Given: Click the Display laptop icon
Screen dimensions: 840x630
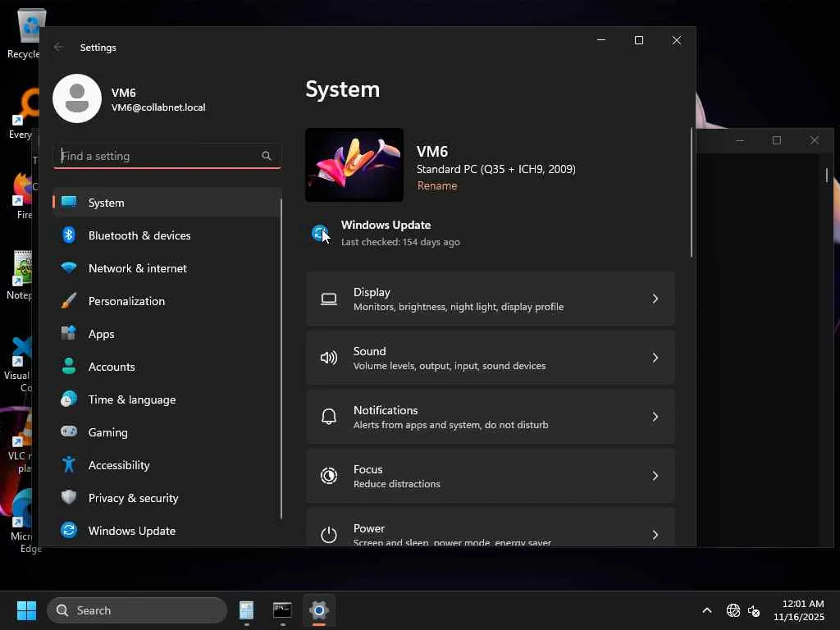Looking at the screenshot, I should [329, 299].
